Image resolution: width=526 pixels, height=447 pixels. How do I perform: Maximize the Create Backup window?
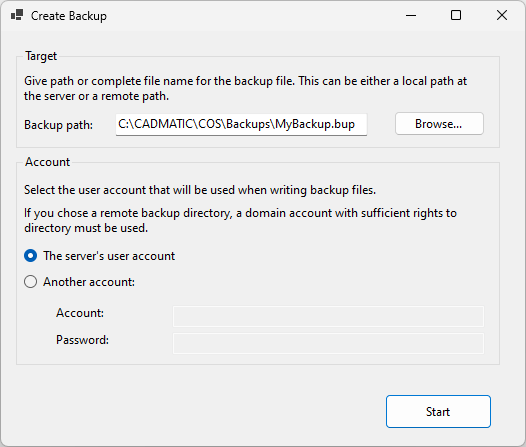456,15
